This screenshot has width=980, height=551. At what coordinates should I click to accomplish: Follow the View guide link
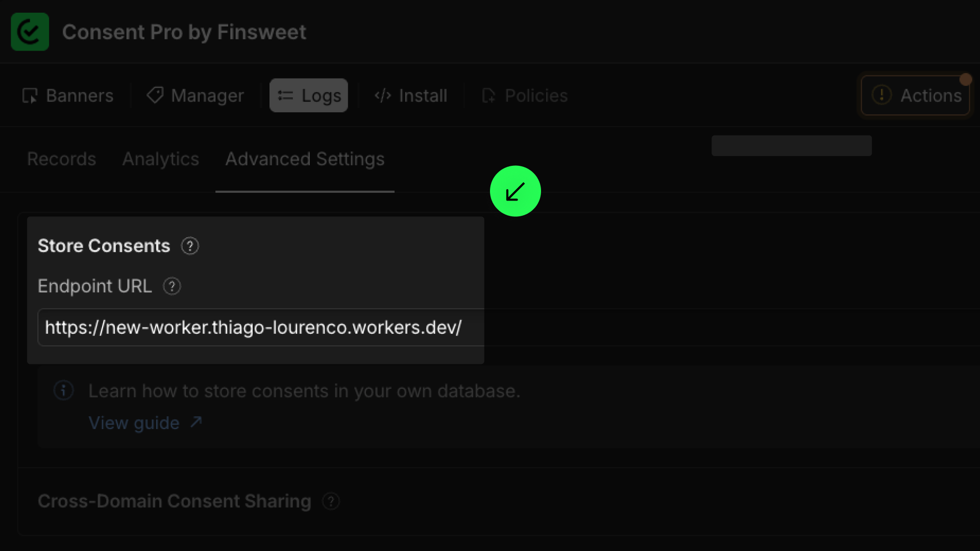pos(134,423)
